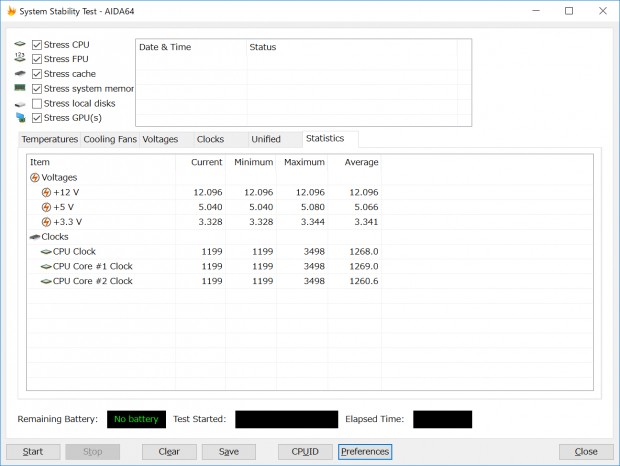The height and width of the screenshot is (466, 620).
Task: Select the +3.3 V row label
Action: (x=67, y=222)
